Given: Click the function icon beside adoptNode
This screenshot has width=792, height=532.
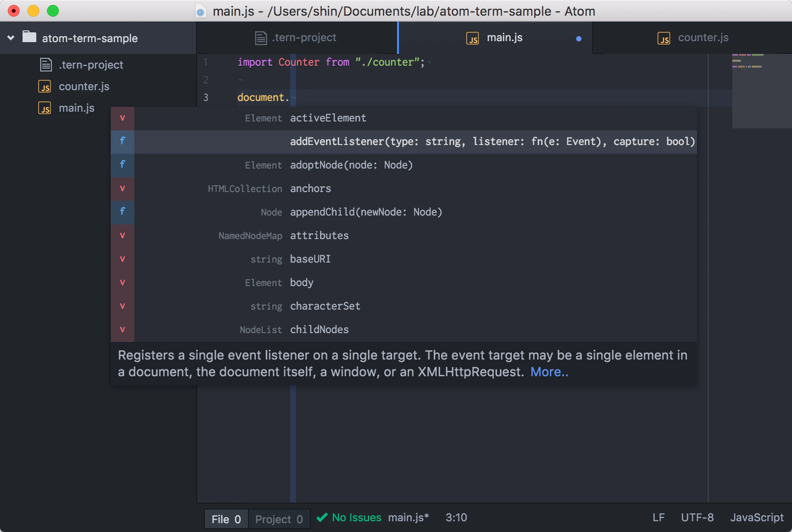Looking at the screenshot, I should [x=123, y=165].
